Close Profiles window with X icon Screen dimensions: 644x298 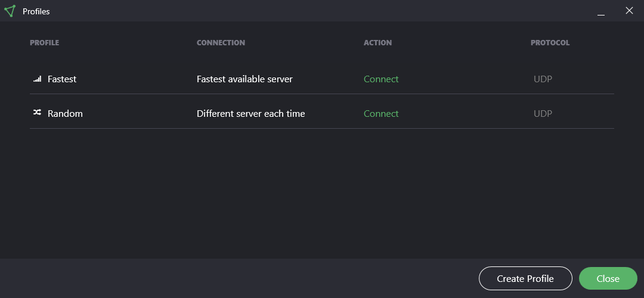629,11
